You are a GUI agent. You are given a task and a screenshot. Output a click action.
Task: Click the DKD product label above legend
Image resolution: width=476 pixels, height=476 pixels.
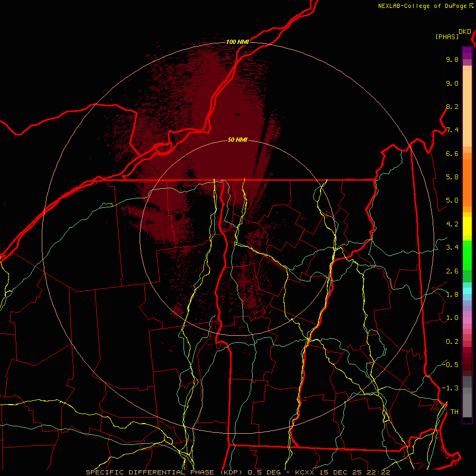(465, 32)
